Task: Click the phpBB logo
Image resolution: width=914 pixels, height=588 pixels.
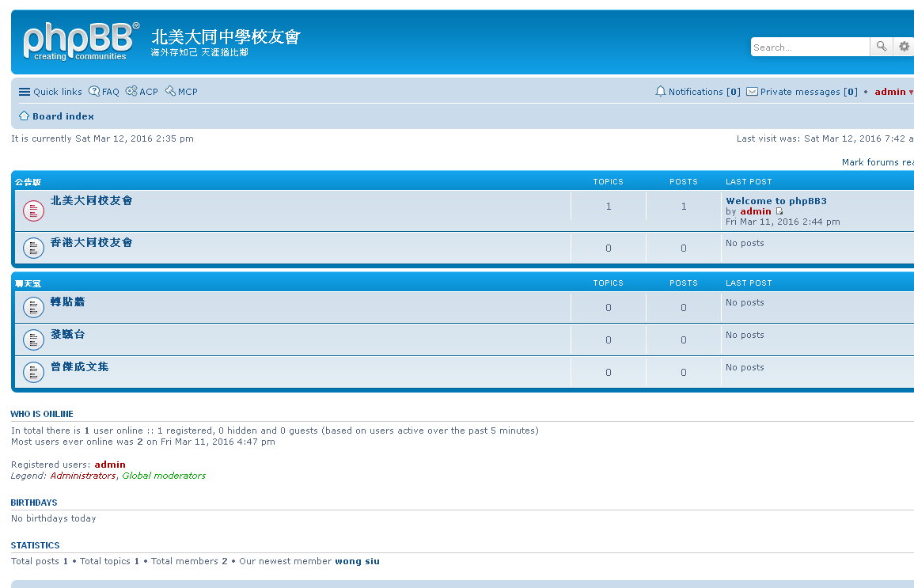Action: pyautogui.click(x=81, y=42)
